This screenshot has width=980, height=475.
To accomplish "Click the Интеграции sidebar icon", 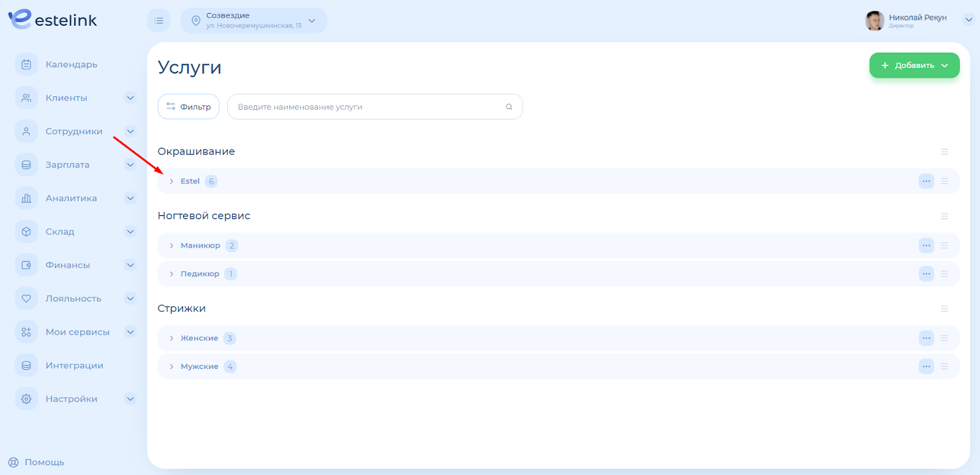I will coord(26,365).
